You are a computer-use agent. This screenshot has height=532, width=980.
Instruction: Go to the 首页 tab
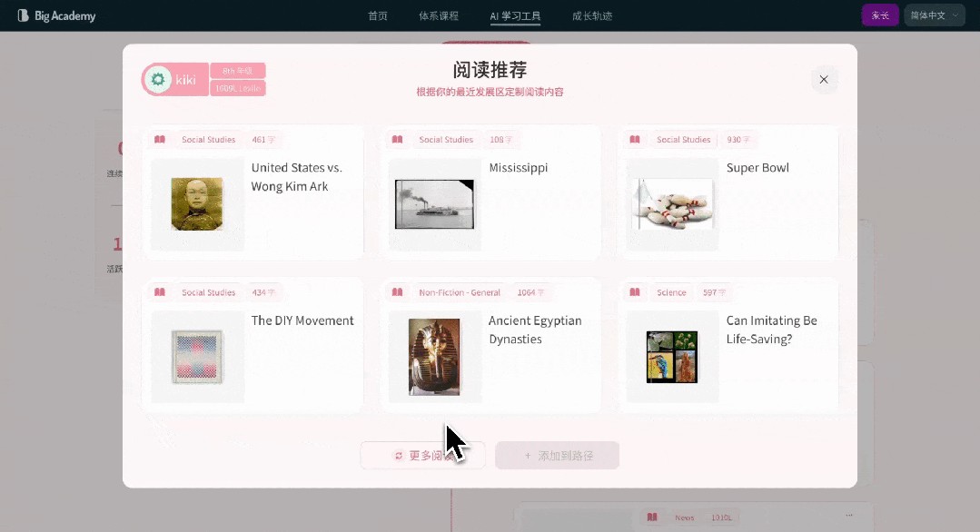pos(378,15)
